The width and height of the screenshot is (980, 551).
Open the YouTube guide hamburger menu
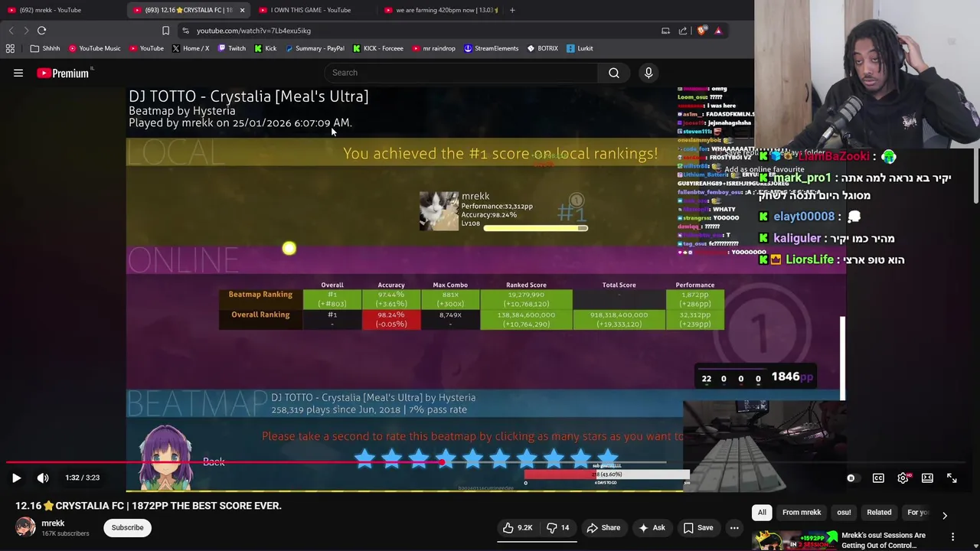18,73
